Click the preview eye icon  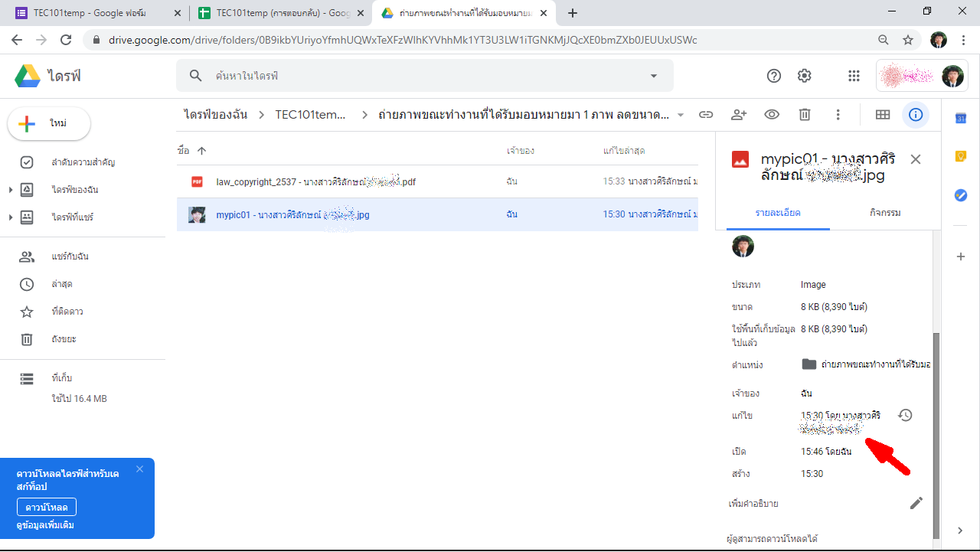772,115
